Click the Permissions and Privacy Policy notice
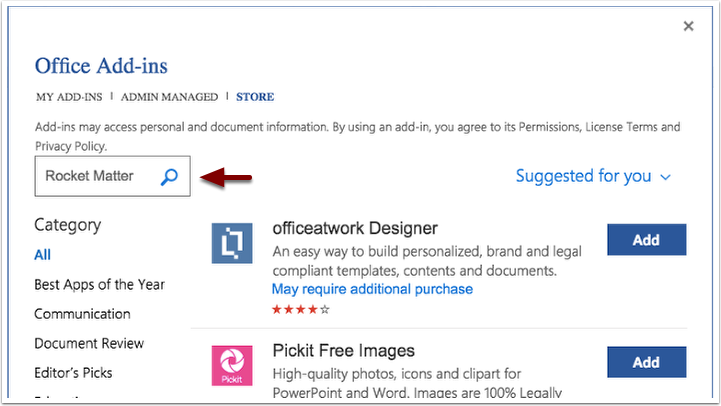This screenshot has height=406, width=721. [357, 137]
